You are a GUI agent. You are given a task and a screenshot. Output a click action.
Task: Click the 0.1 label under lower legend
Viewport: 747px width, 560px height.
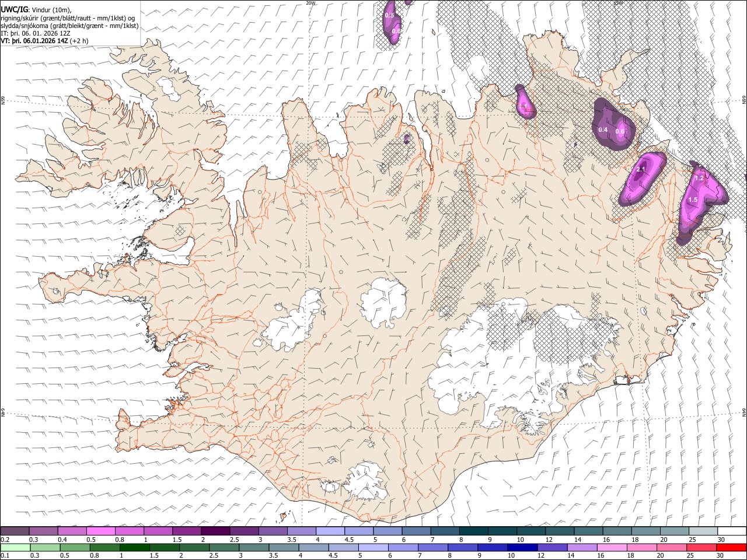(4, 555)
